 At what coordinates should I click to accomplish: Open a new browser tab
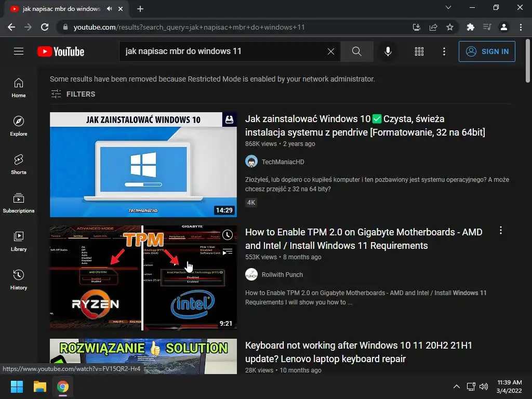click(140, 9)
